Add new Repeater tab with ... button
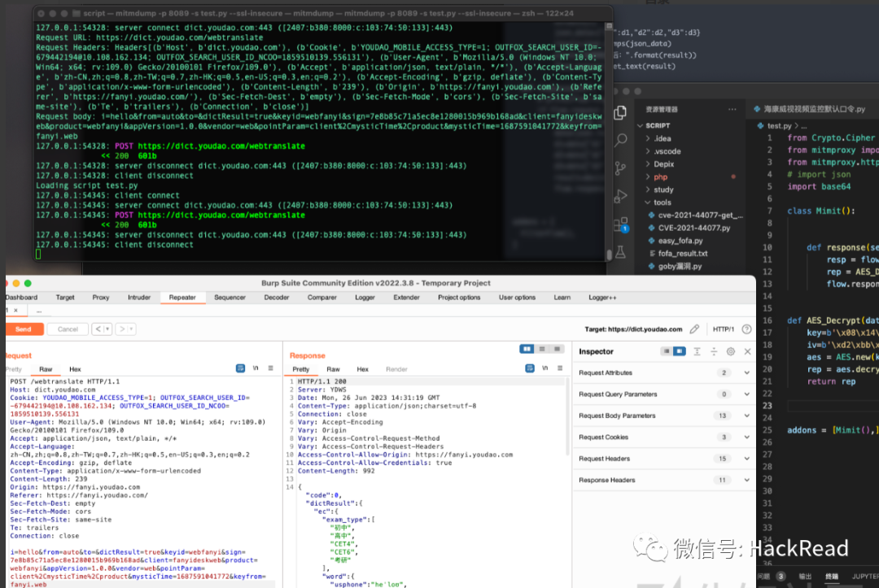The width and height of the screenshot is (879, 588). (x=39, y=310)
